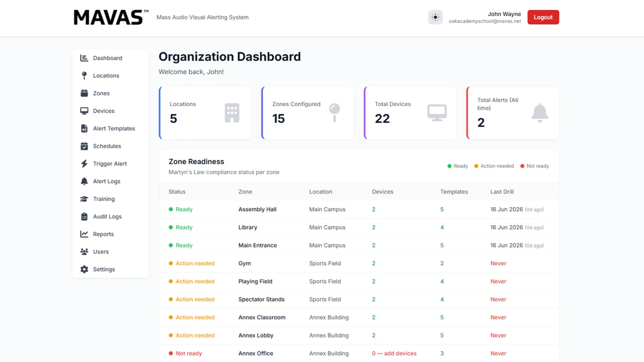Click the John Wayne user name

pos(504,14)
